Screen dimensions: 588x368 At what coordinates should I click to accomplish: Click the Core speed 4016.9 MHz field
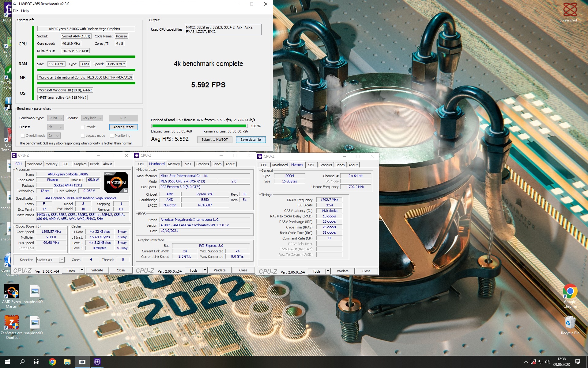click(71, 44)
